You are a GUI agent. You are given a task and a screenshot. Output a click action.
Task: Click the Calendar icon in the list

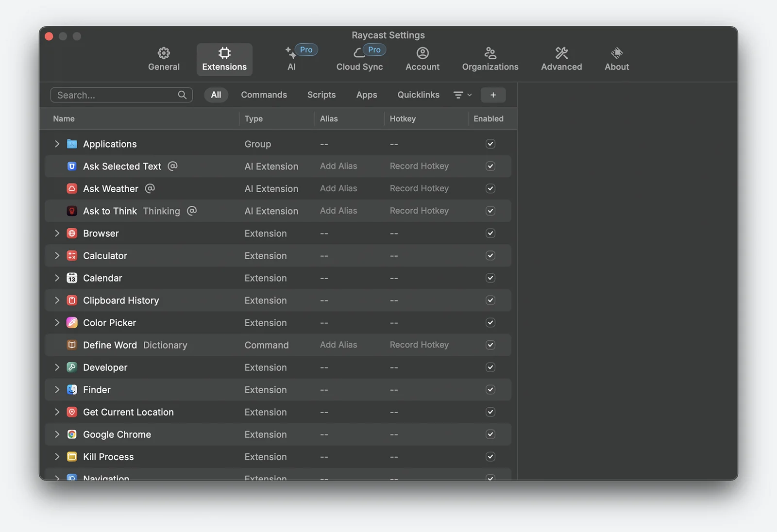point(72,278)
